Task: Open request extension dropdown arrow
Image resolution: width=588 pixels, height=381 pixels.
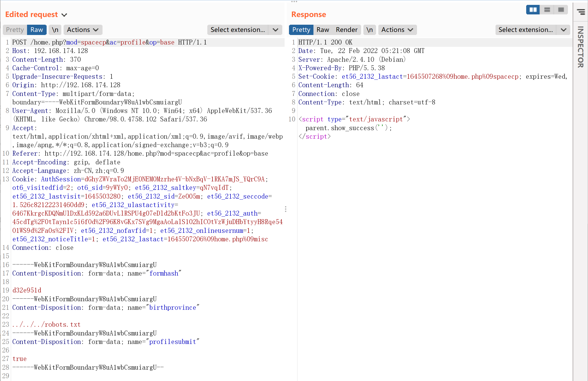Action: pos(275,30)
